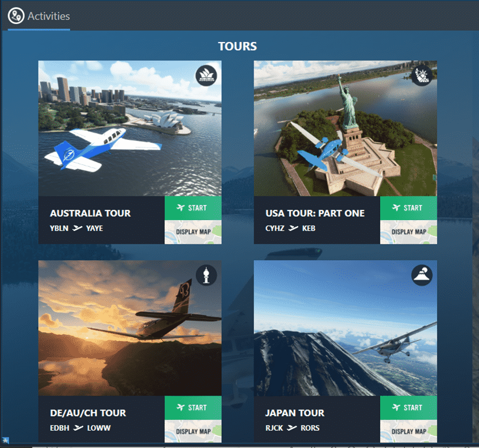Open the DE/AU/CH Tour sunset image
The width and height of the screenshot is (479, 448).
130,328
